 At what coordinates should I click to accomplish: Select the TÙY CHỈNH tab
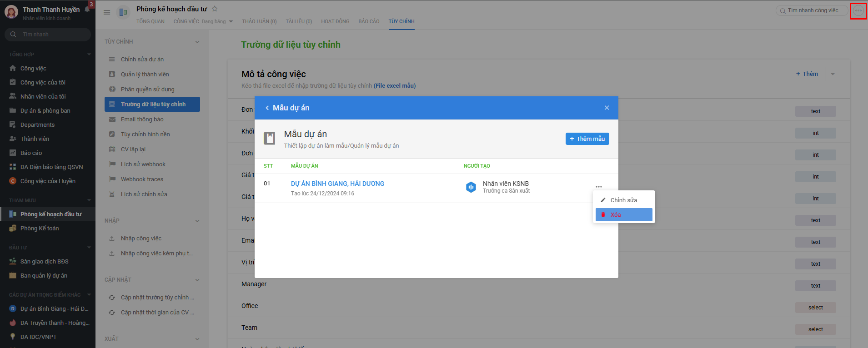401,21
